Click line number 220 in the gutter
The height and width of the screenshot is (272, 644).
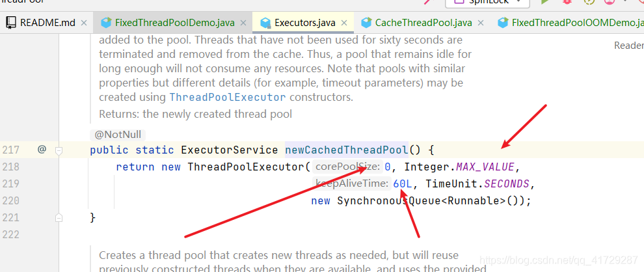(x=10, y=201)
